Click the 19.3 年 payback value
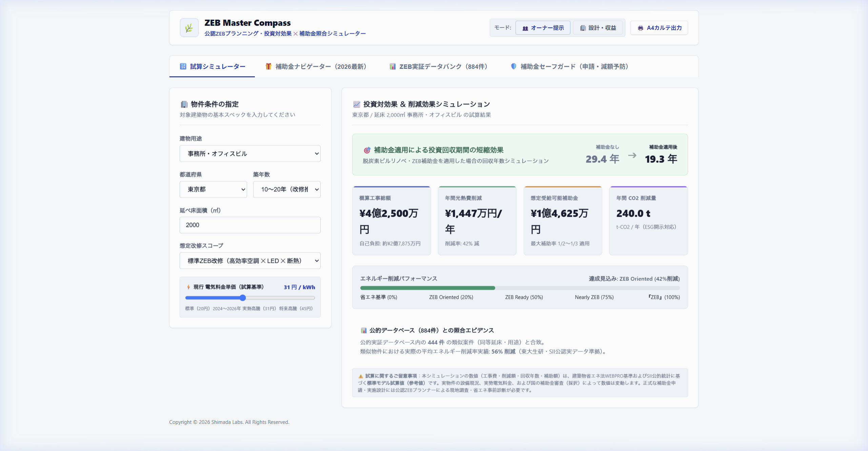 click(661, 159)
